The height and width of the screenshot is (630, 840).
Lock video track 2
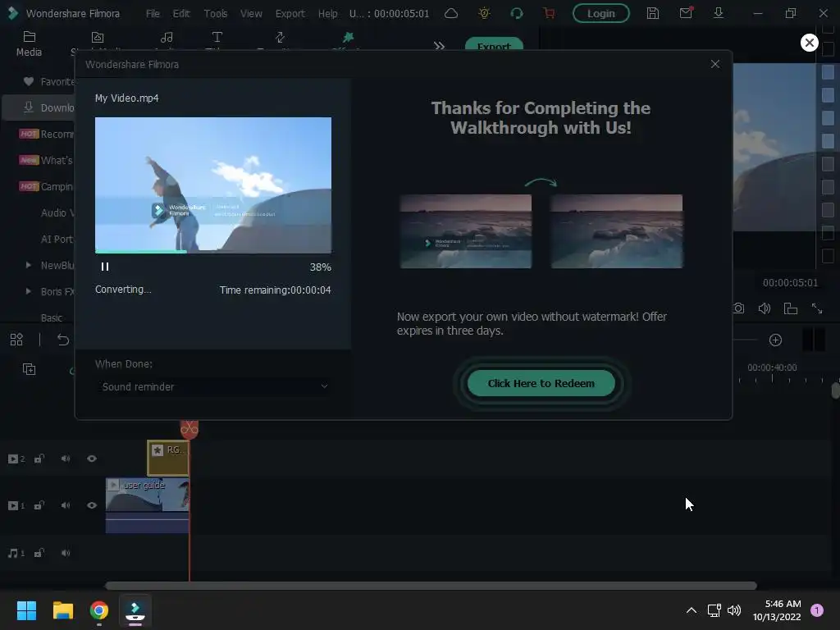click(x=39, y=459)
